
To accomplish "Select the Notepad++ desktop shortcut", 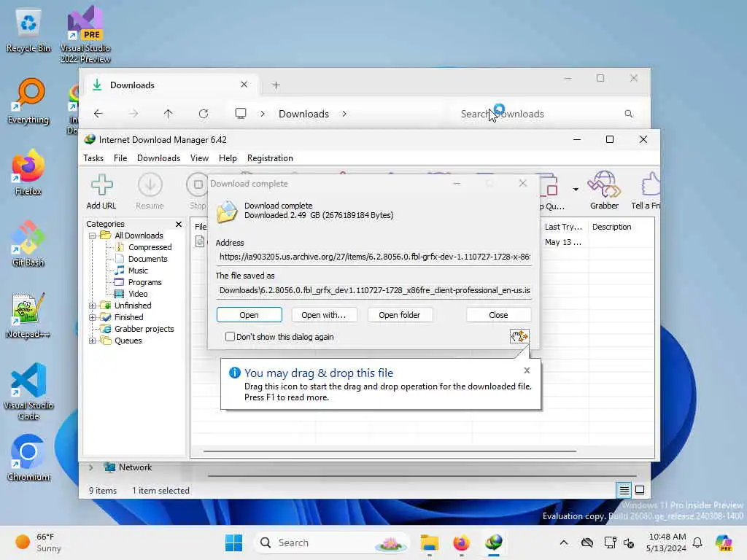I will point(28,315).
